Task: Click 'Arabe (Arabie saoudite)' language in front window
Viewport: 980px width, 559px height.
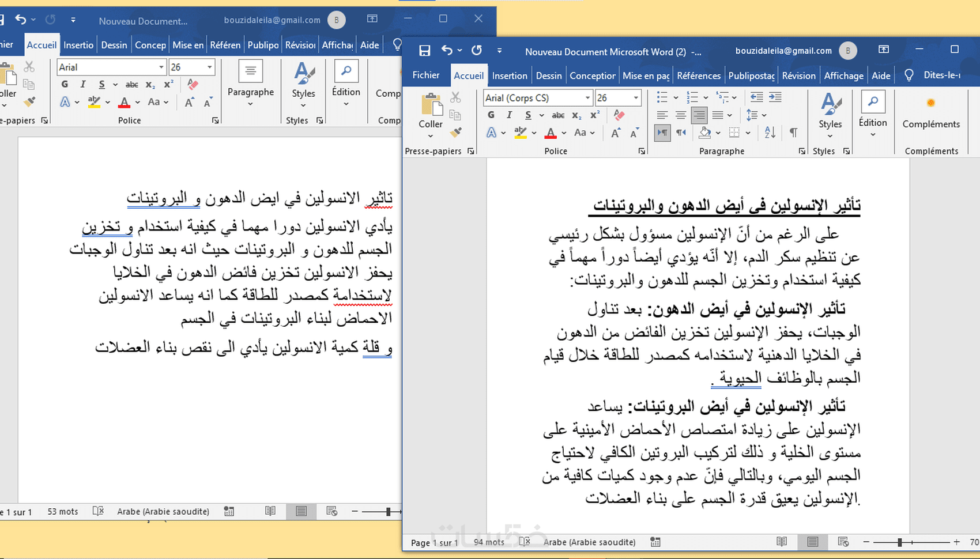Action: (x=589, y=542)
